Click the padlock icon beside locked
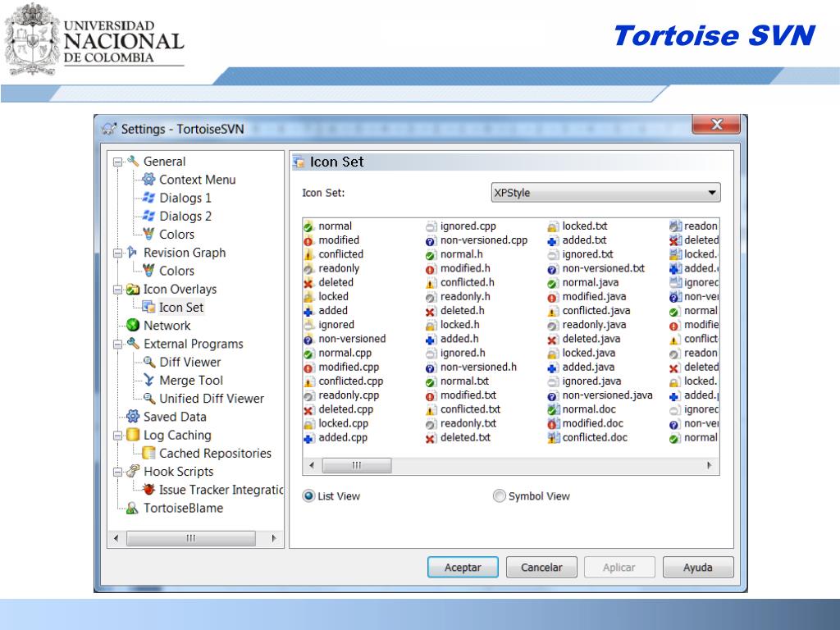 pyautogui.click(x=308, y=297)
